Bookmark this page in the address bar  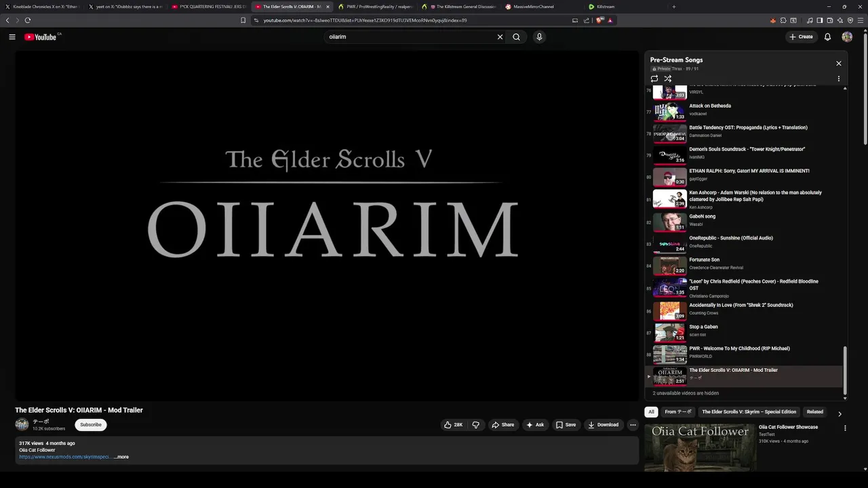[243, 20]
